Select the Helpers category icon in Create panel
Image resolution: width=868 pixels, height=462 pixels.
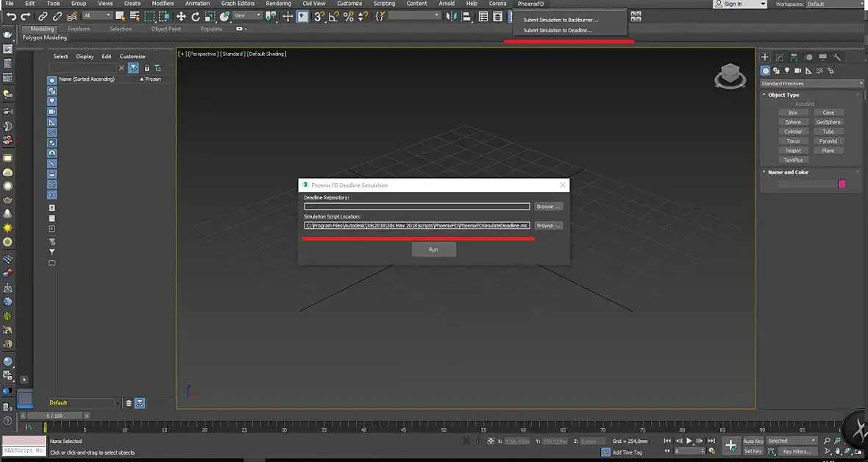click(x=808, y=71)
